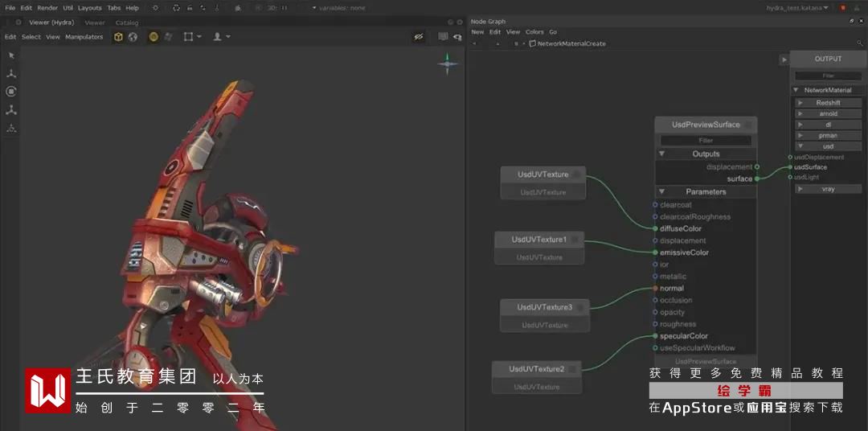Switch to the Catalog tab
Screen dimensions: 868x431
[x=127, y=23]
